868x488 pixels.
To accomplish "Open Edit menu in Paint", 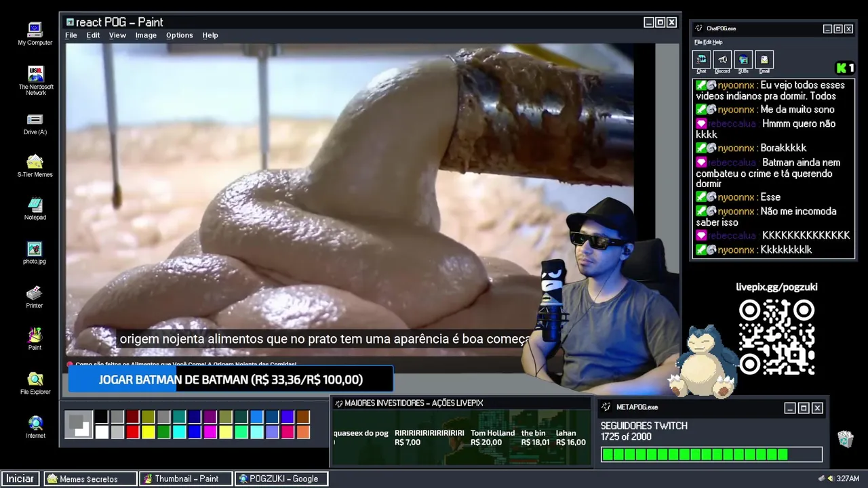I will pyautogui.click(x=93, y=35).
